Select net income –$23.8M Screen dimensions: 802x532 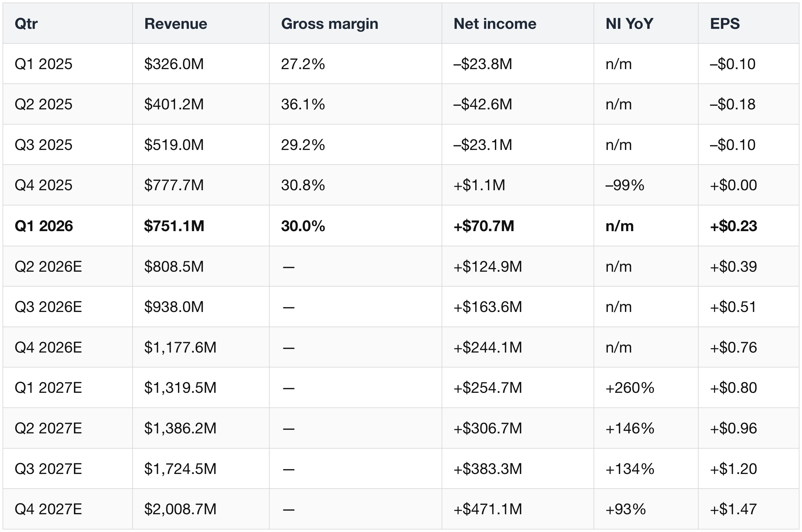[483, 64]
